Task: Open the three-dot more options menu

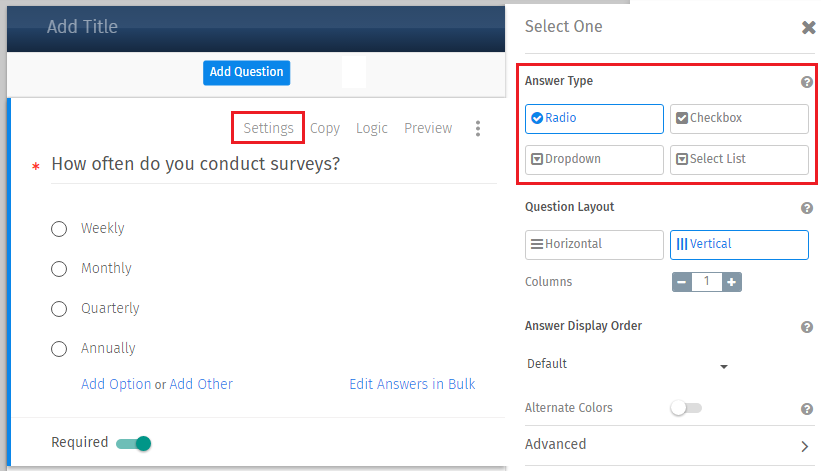Action: 478,128
